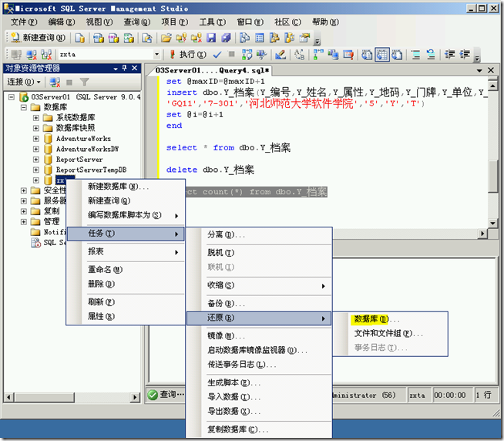Click 新建数据库(N)... in context menu
This screenshot has width=504, height=441.
click(126, 187)
